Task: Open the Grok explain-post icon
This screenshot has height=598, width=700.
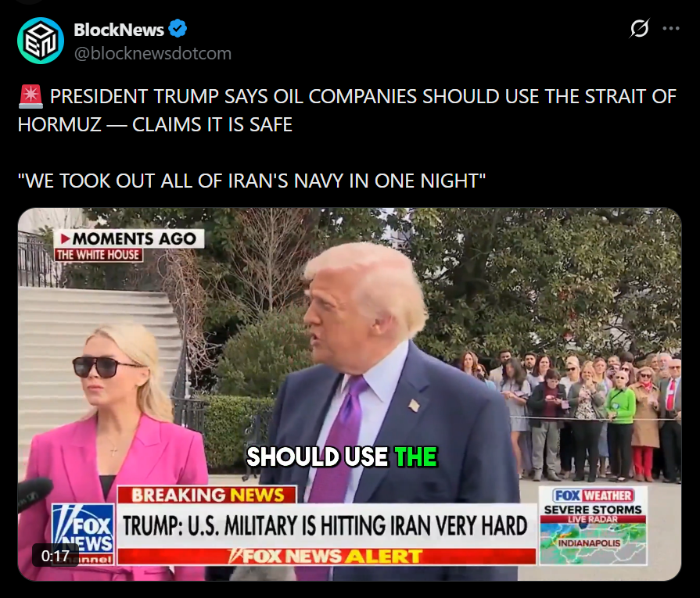Action: tap(639, 29)
